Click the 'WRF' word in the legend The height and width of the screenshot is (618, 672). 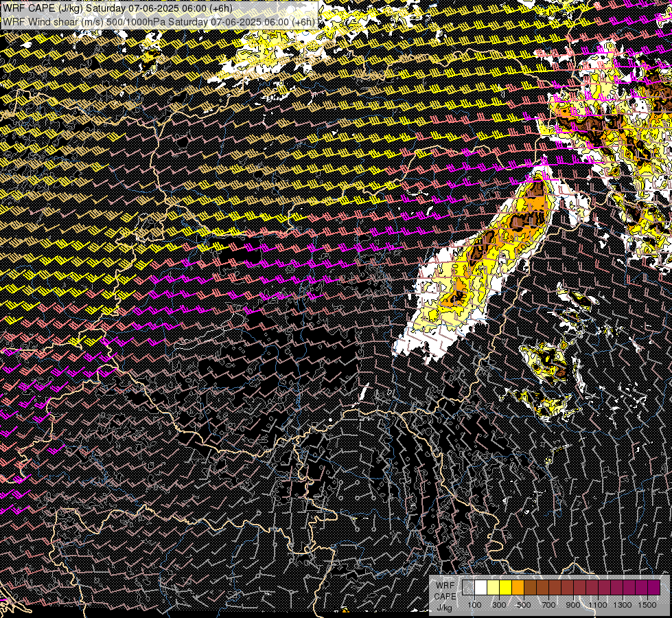(x=445, y=586)
